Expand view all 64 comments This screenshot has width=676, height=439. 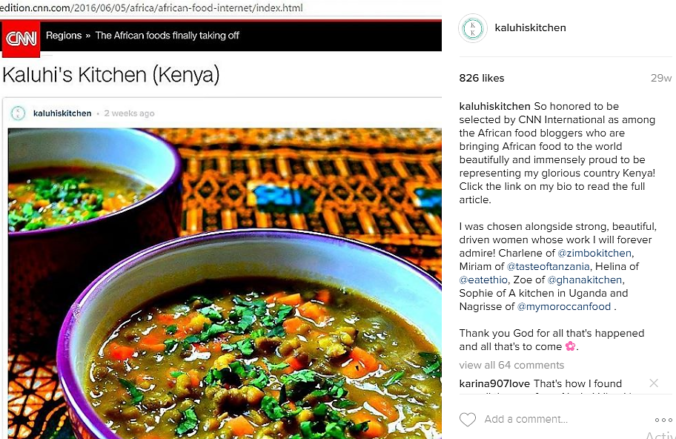pos(511,365)
